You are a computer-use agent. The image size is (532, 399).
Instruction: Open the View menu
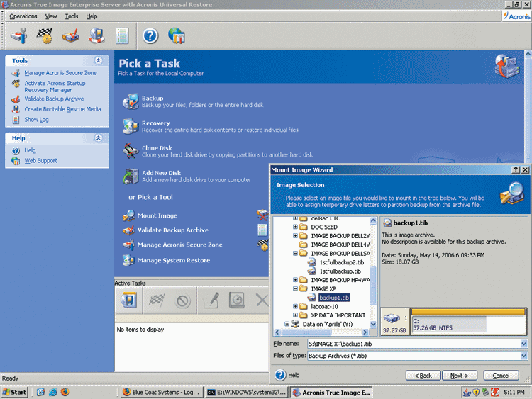coord(51,16)
